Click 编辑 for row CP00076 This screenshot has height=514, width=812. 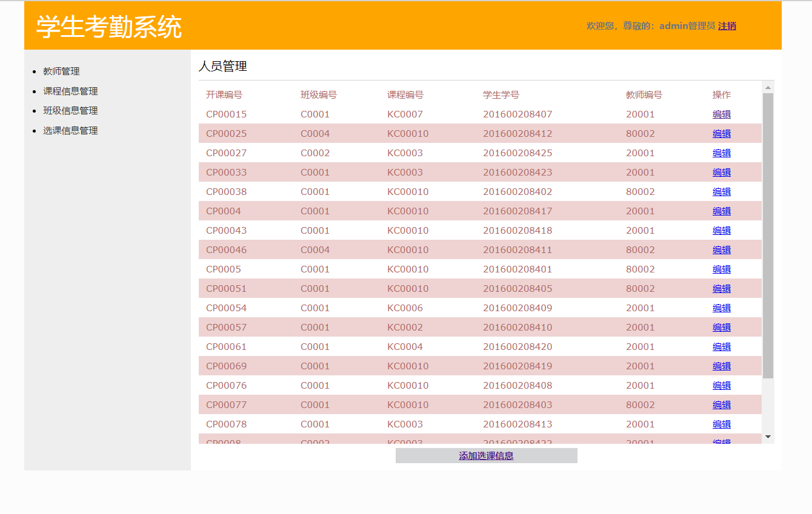(x=722, y=386)
